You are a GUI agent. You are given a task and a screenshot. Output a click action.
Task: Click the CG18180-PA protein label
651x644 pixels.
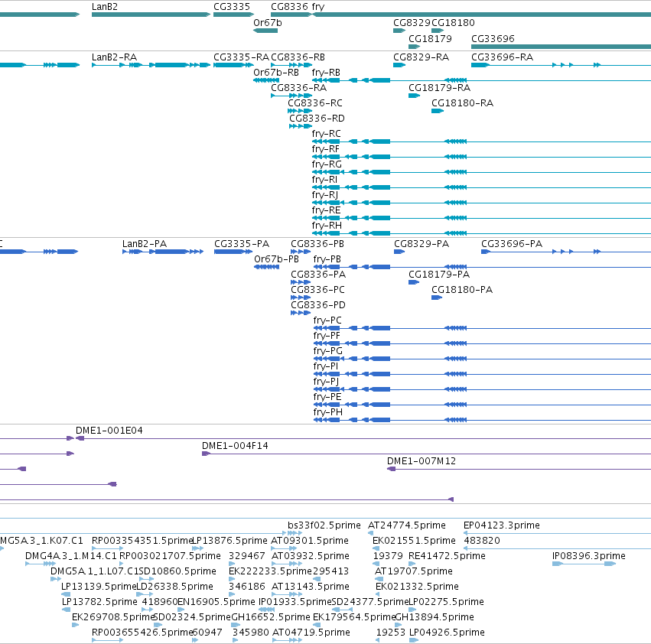point(462,290)
